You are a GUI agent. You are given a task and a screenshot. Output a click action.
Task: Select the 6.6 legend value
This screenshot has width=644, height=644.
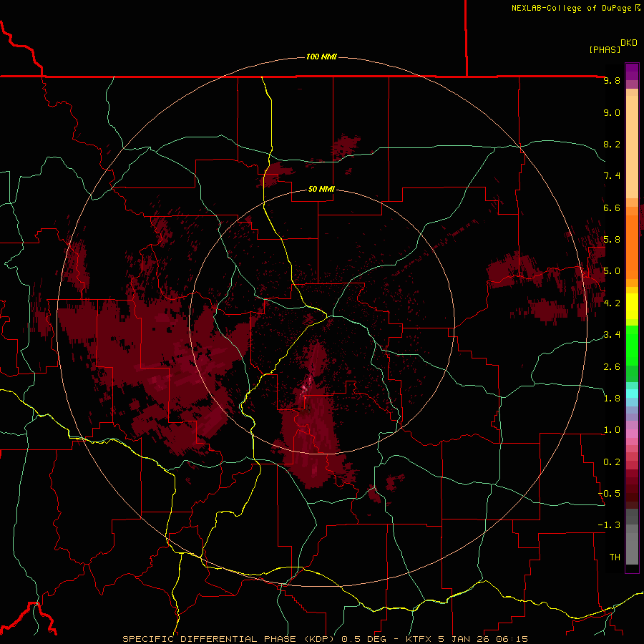point(612,208)
